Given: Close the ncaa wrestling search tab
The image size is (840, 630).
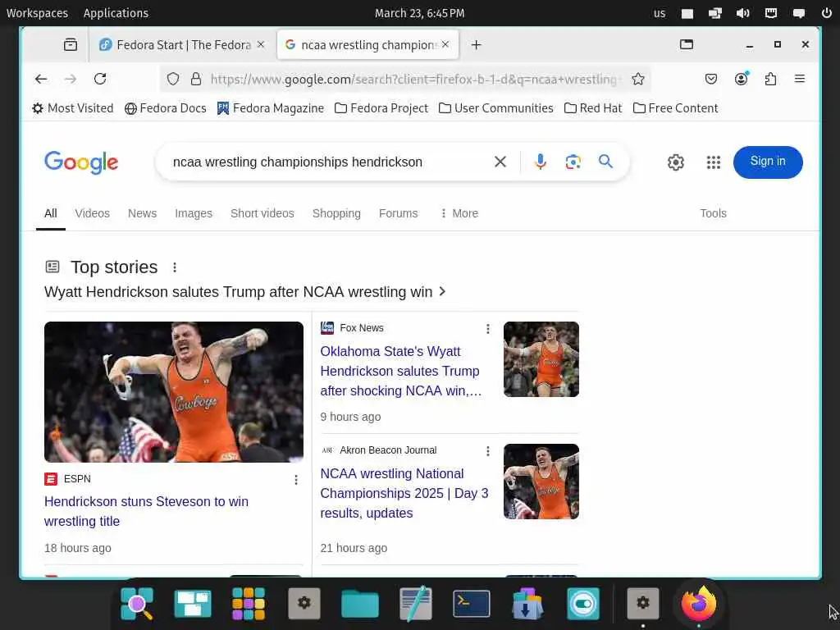Looking at the screenshot, I should coord(445,44).
